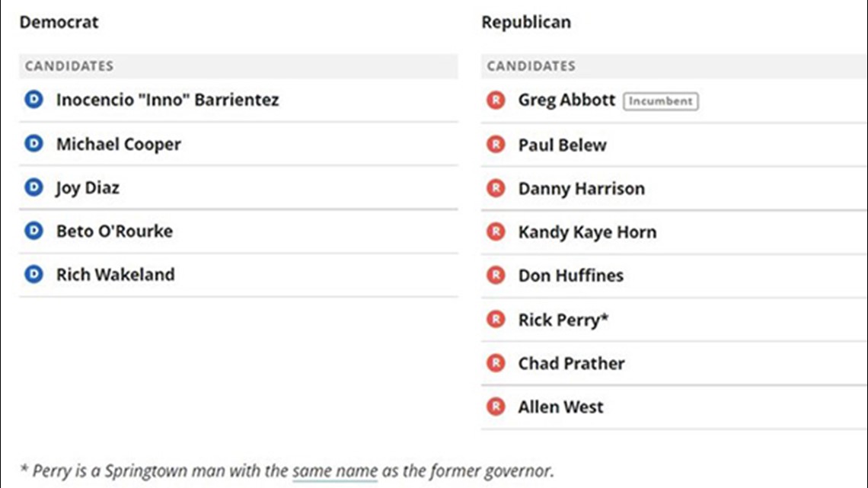Viewport: 868px width, 488px height.
Task: Open Danny Harrison candidate entry
Action: (581, 189)
